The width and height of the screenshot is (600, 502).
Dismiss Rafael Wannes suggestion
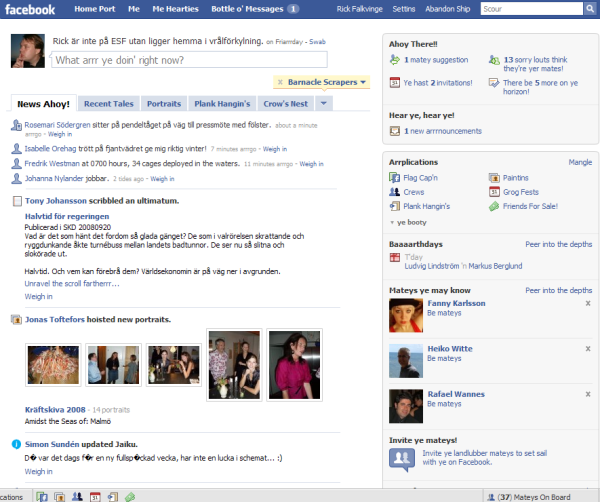coord(588,394)
